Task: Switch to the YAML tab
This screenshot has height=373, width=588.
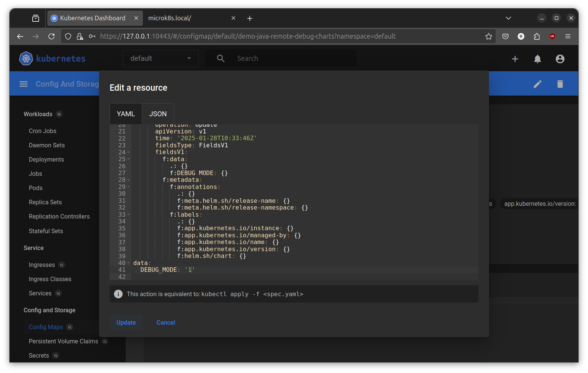Action: pyautogui.click(x=126, y=114)
